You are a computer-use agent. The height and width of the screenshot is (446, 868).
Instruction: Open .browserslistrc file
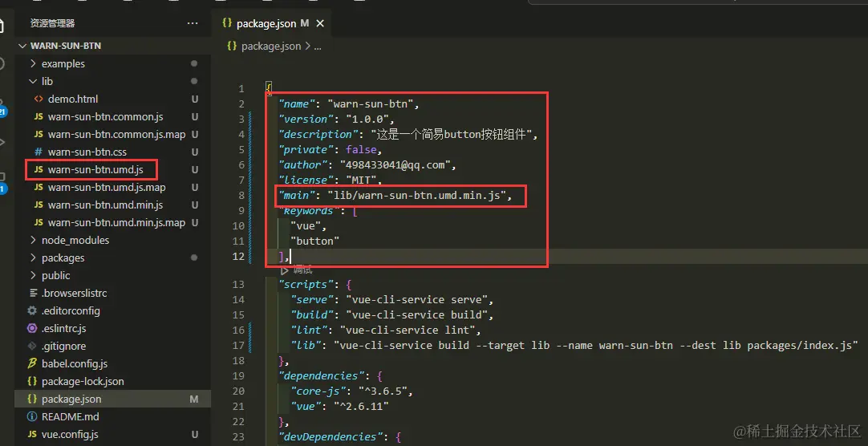(x=74, y=294)
